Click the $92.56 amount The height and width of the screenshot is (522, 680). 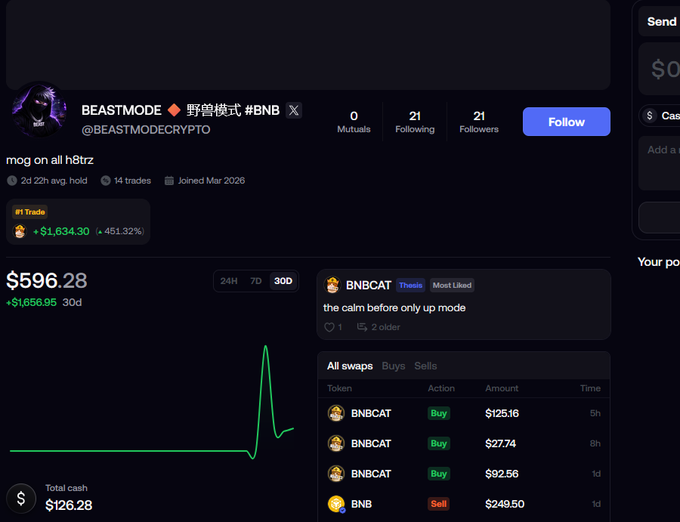[x=502, y=474]
